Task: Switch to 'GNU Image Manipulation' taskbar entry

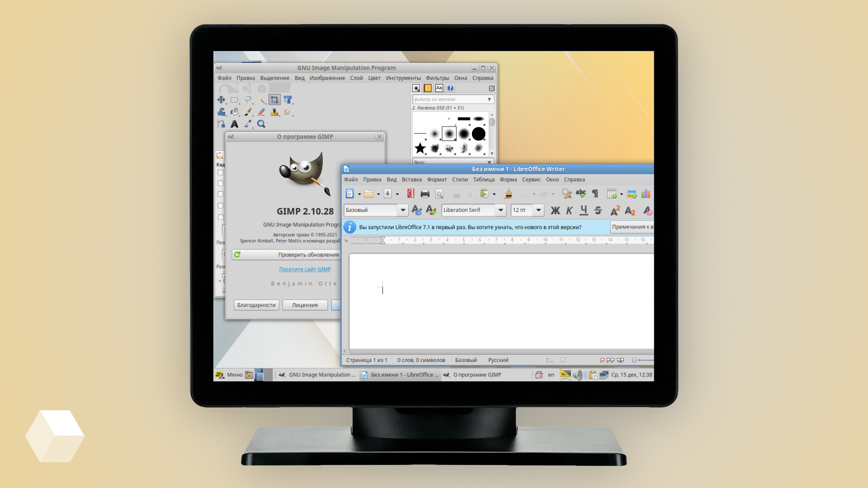Action: 317,375
